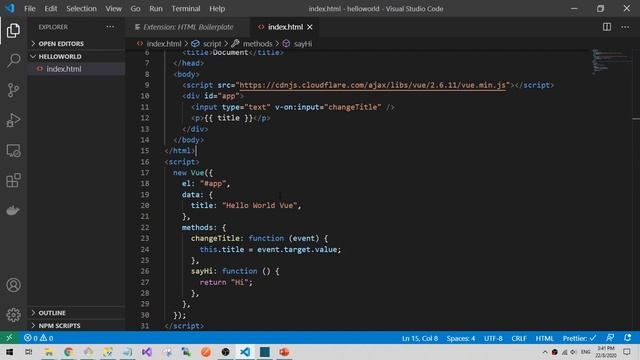The height and width of the screenshot is (360, 640).
Task: Open the Source Control view
Action: [x=13, y=90]
